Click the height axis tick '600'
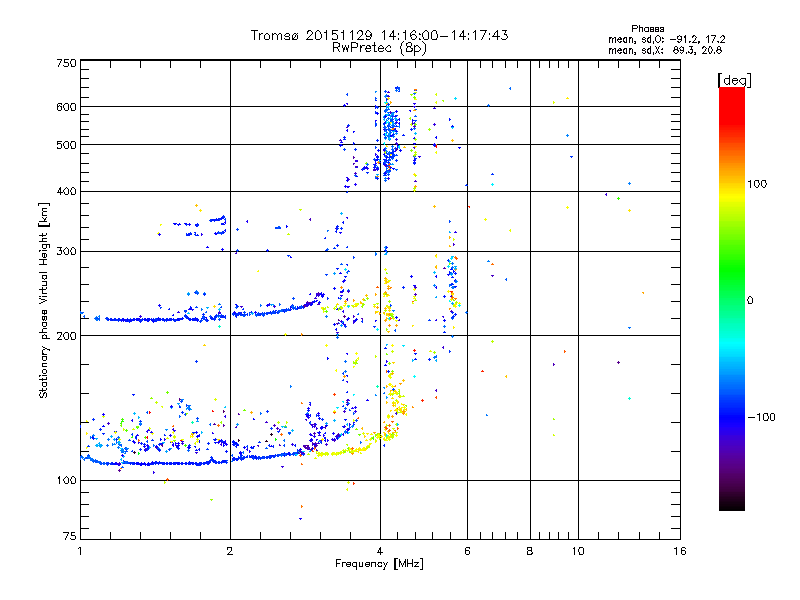This screenshot has width=800, height=600. click(x=66, y=107)
